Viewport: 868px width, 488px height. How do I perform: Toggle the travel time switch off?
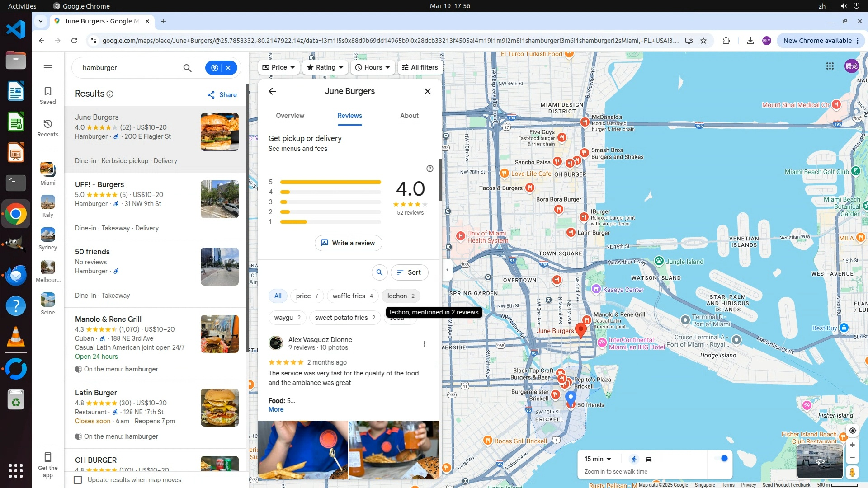pos(722,459)
